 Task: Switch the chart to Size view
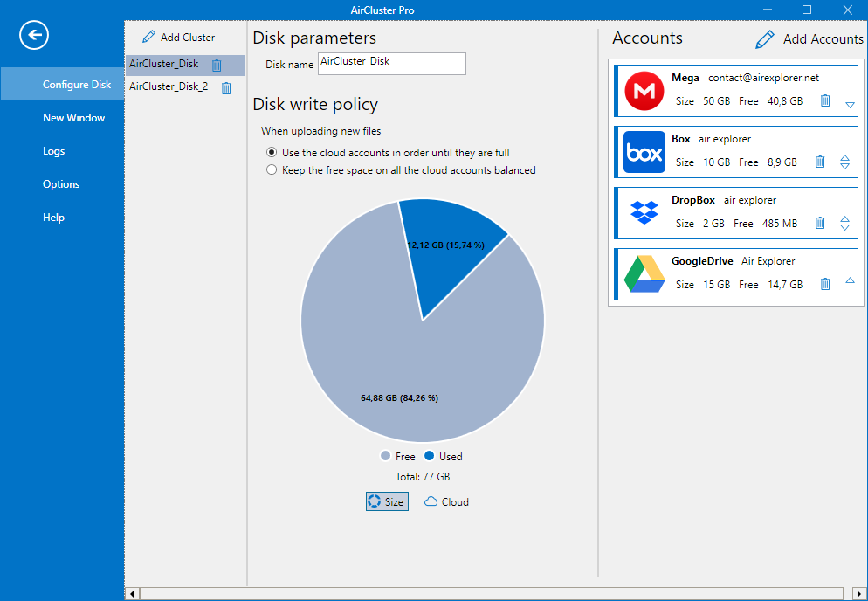coord(387,501)
